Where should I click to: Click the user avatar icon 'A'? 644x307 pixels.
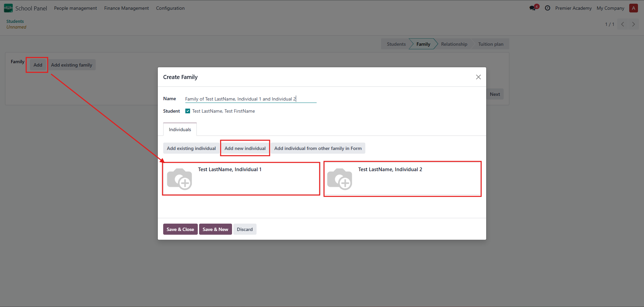coord(633,8)
